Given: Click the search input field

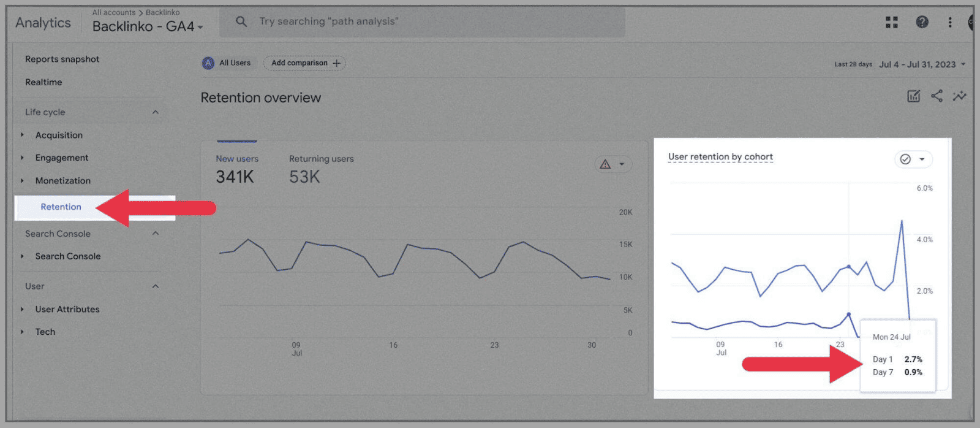Looking at the screenshot, I should coord(429,21).
